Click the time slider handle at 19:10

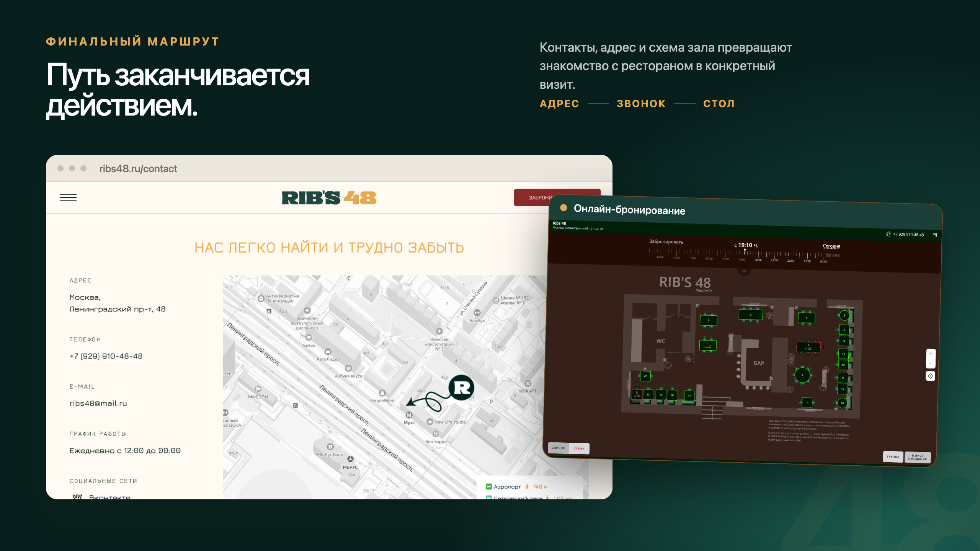(745, 252)
